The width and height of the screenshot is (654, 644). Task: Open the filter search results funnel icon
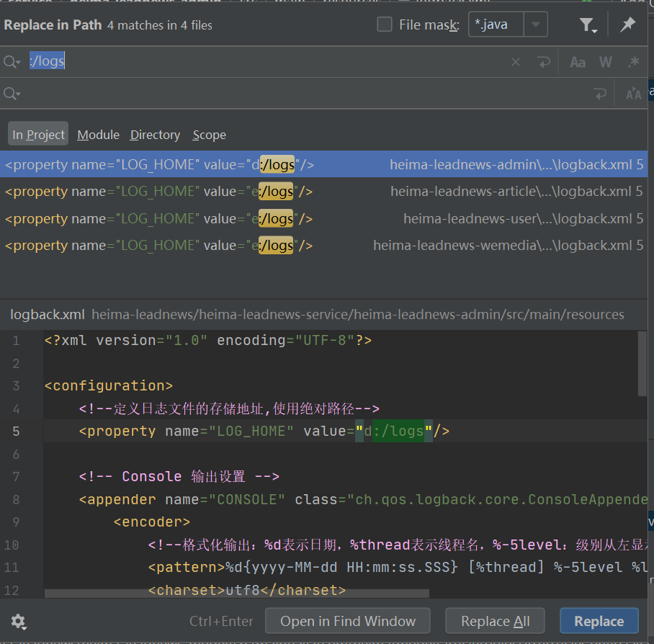[588, 25]
